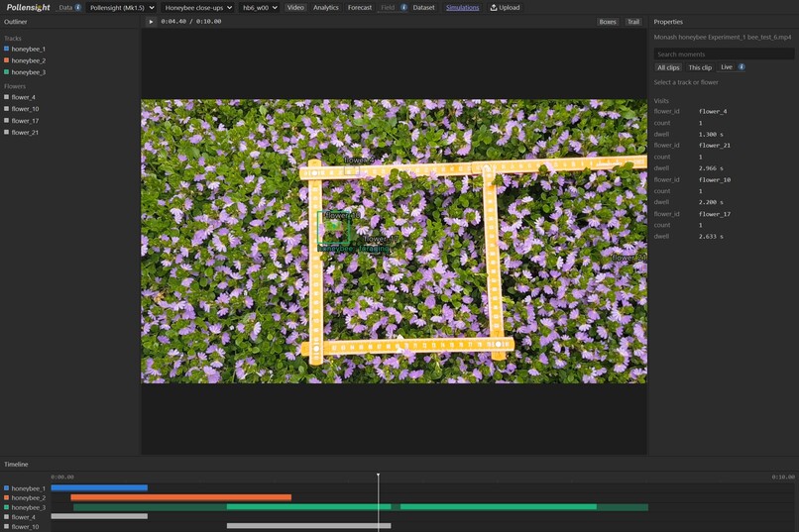The width and height of the screenshot is (799, 532).
Task: Select the honeybee_1 timeline row label
Action: pos(28,488)
